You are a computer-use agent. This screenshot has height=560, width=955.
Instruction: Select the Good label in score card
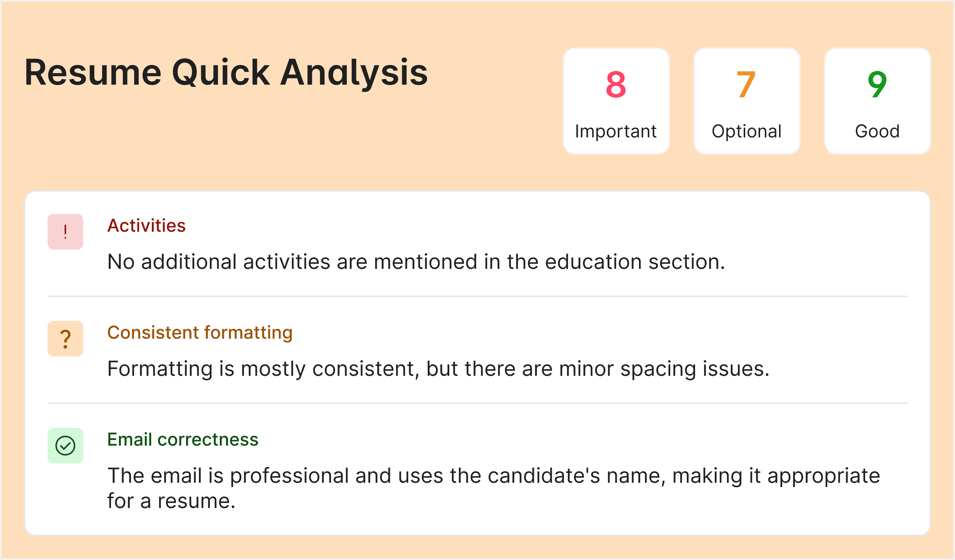(x=877, y=131)
